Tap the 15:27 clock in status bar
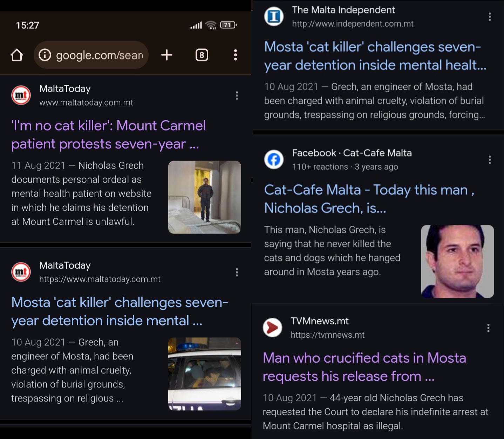504x439 pixels. point(27,25)
